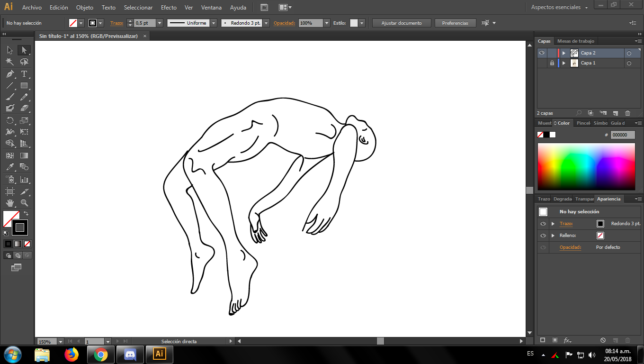Pick a color from the spectrum
The image size is (644, 364).
pyautogui.click(x=586, y=166)
